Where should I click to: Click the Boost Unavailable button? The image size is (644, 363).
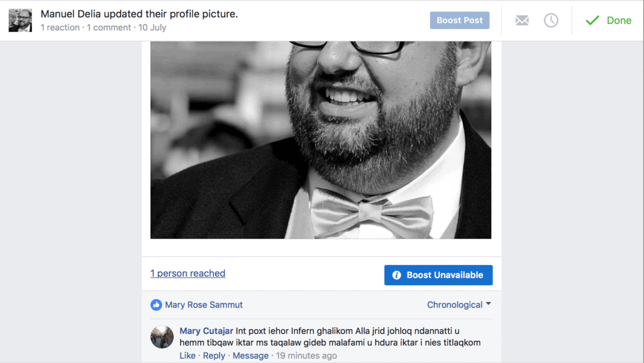(438, 275)
